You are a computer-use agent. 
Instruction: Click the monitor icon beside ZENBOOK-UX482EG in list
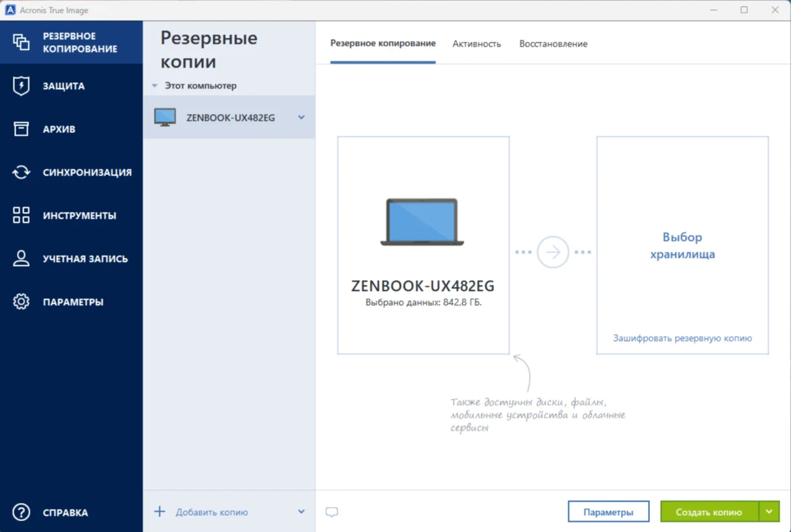pos(165,117)
